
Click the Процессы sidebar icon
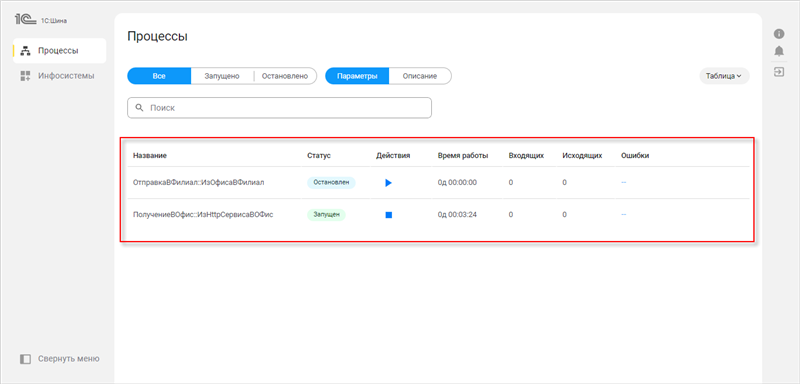tap(25, 51)
